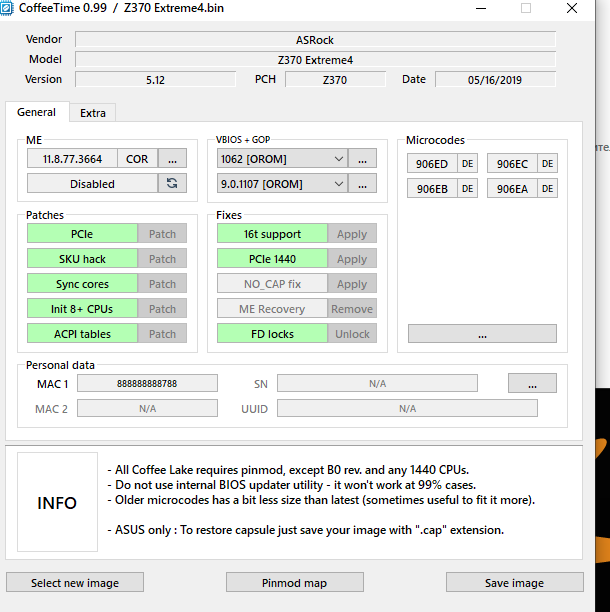Click the green Init 8+ CPUs status
Image resolution: width=610 pixels, height=612 pixels.
82,309
